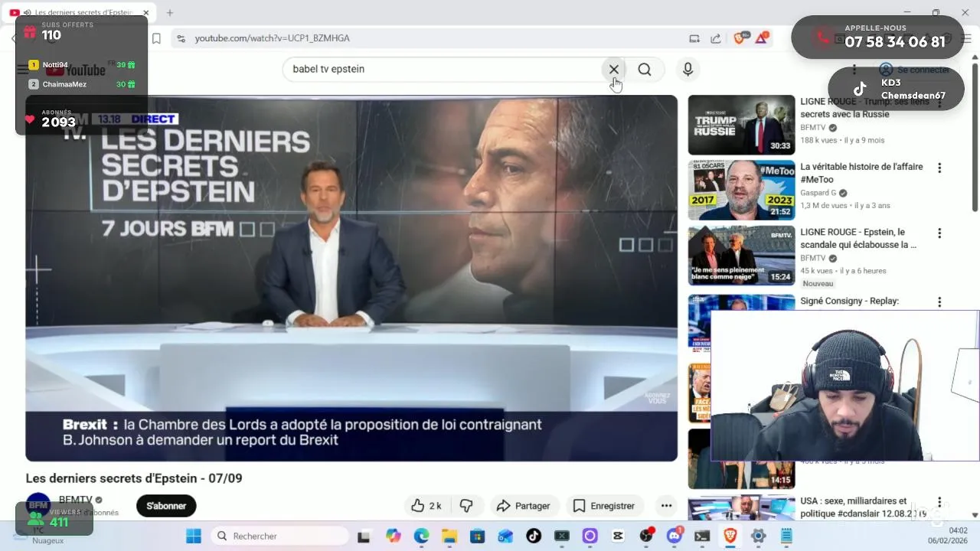The width and height of the screenshot is (980, 551).
Task: Open 'Signé Consigny - Replay' video title
Action: (849, 302)
